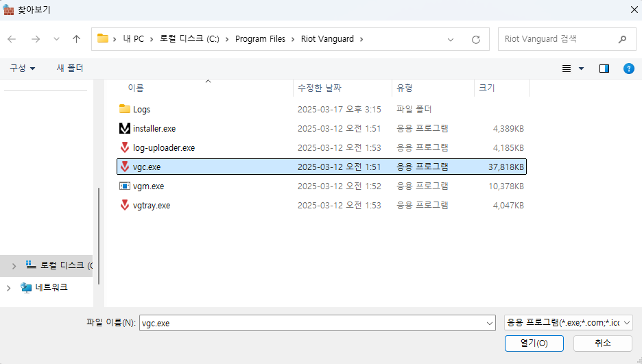Open view options dropdown arrow
The height and width of the screenshot is (364, 642).
(x=581, y=69)
